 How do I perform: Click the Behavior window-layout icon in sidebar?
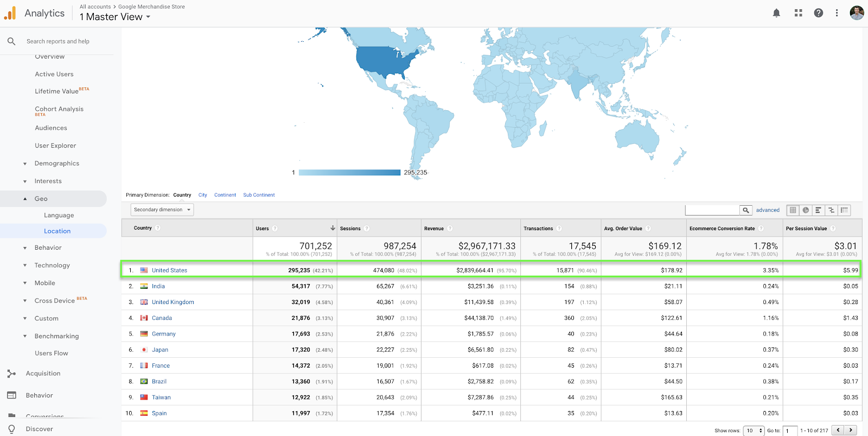tap(11, 395)
